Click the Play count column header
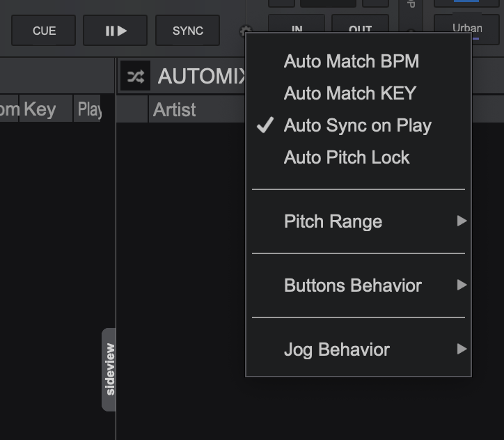504x440 pixels. pyautogui.click(x=88, y=109)
